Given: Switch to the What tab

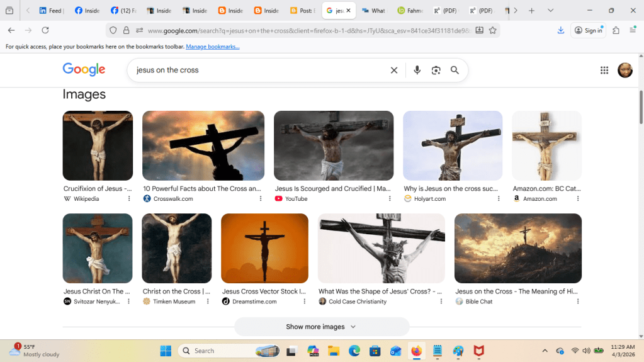Looking at the screenshot, I should [x=374, y=10].
